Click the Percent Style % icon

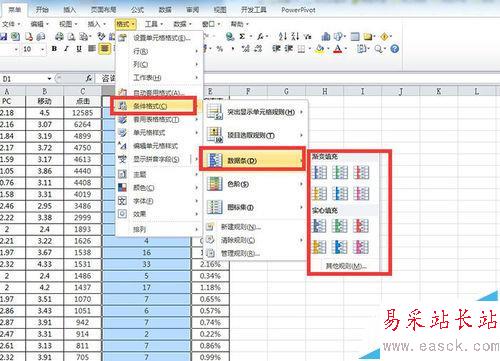(x=220, y=49)
